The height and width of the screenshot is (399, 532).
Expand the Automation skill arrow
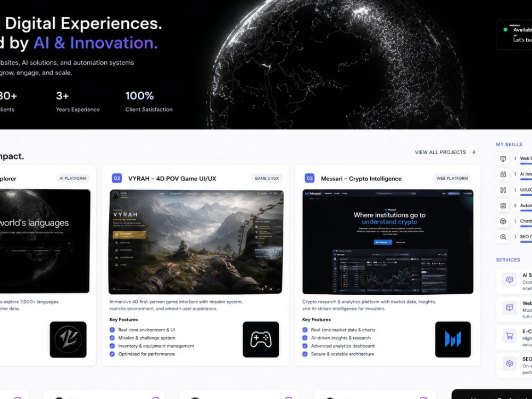click(515, 205)
